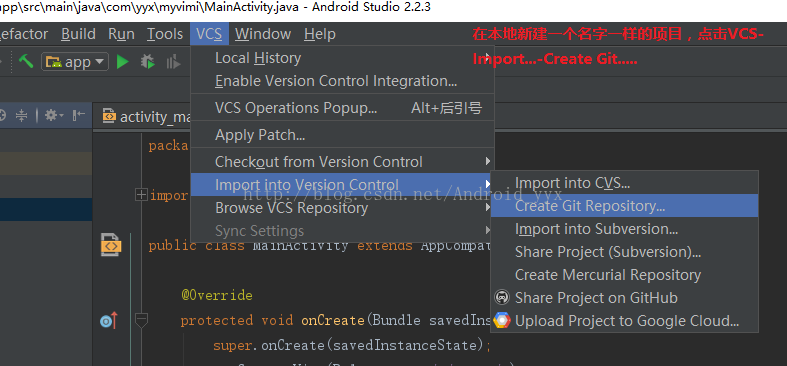
Task: Click the scroll-from-source target icon
Action: [x=2, y=116]
